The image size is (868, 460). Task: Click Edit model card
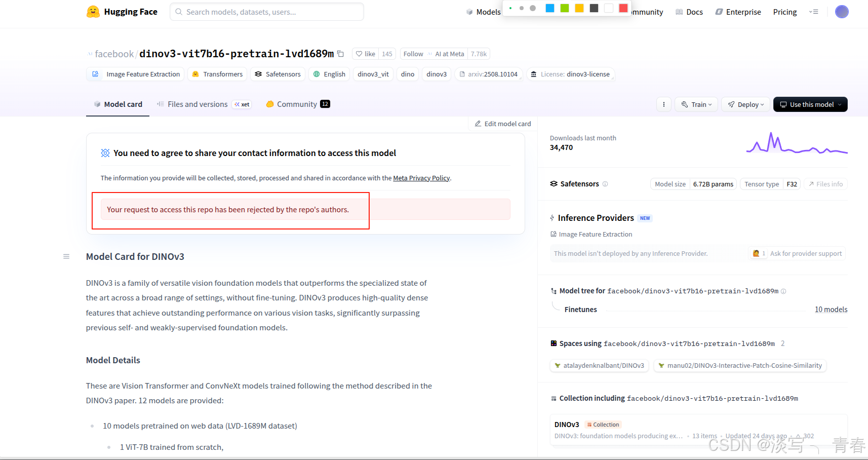tap(503, 124)
